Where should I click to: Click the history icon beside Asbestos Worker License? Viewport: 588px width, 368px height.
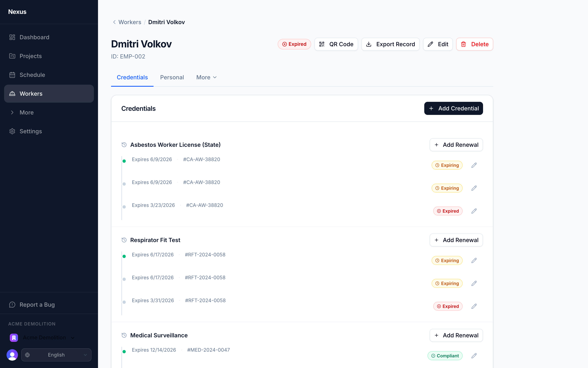pyautogui.click(x=124, y=145)
